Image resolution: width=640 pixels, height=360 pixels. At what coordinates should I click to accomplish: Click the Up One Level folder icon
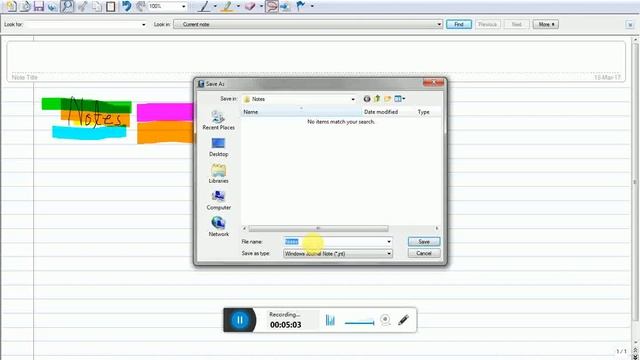pos(377,98)
